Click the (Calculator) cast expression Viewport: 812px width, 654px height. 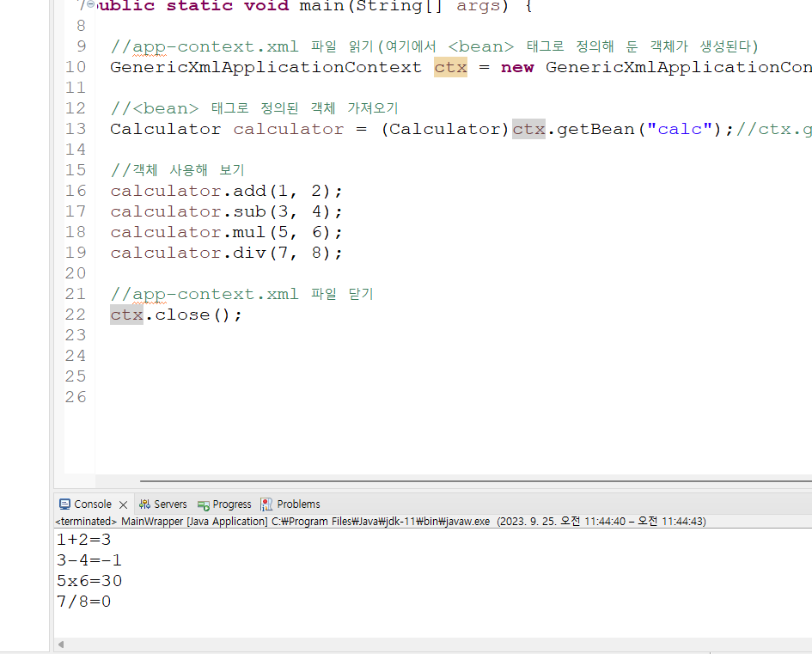click(445, 129)
